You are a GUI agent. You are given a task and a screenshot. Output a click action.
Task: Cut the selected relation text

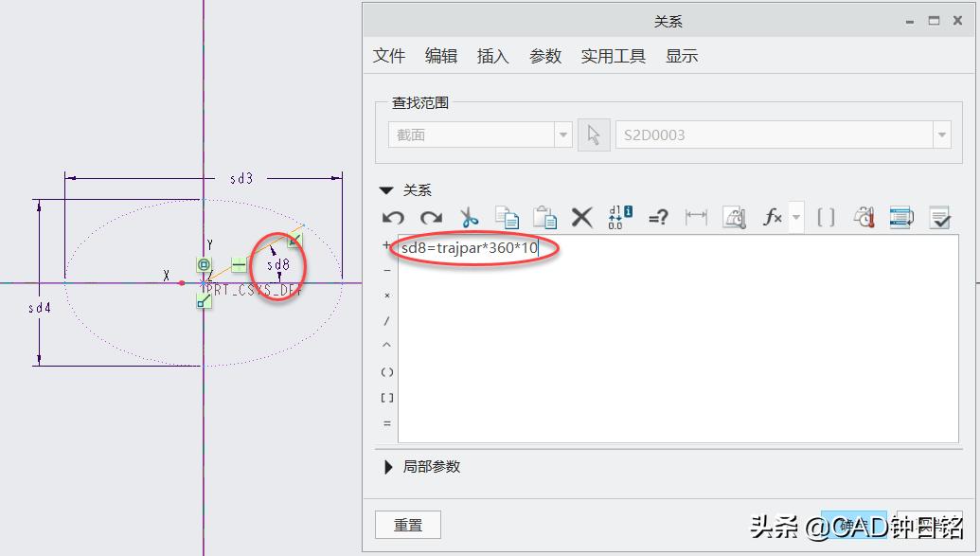click(470, 218)
